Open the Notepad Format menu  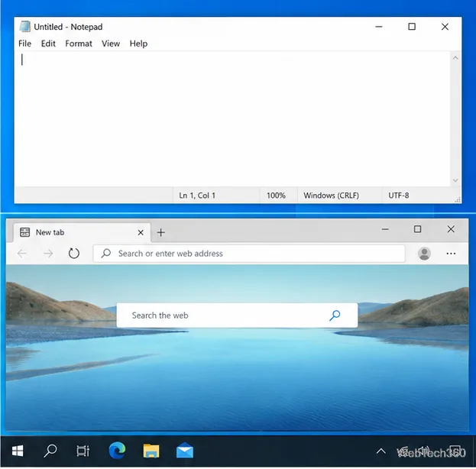[x=79, y=44]
